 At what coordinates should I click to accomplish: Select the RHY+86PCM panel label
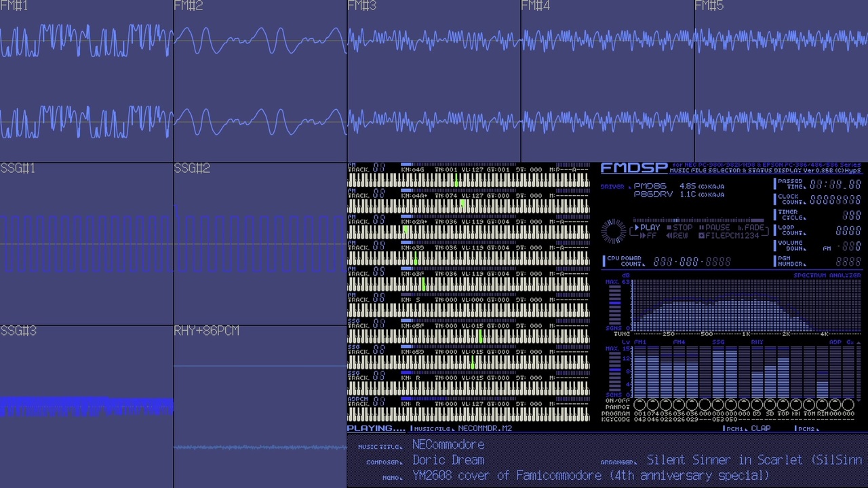[207, 331]
